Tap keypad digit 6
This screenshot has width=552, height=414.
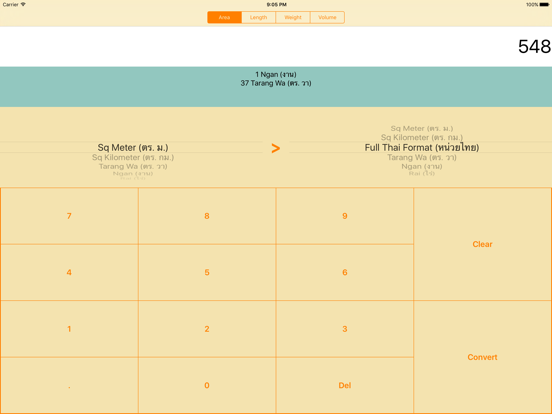[345, 272]
